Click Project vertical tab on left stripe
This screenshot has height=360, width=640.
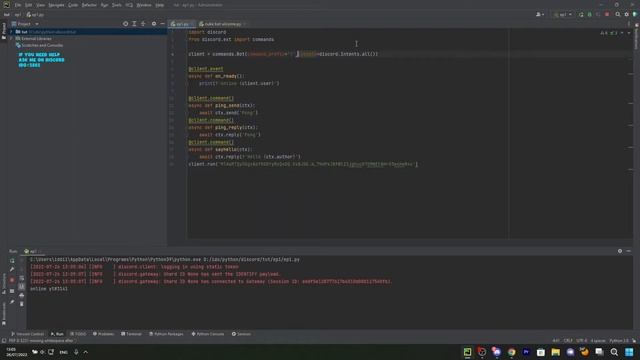tap(4, 31)
